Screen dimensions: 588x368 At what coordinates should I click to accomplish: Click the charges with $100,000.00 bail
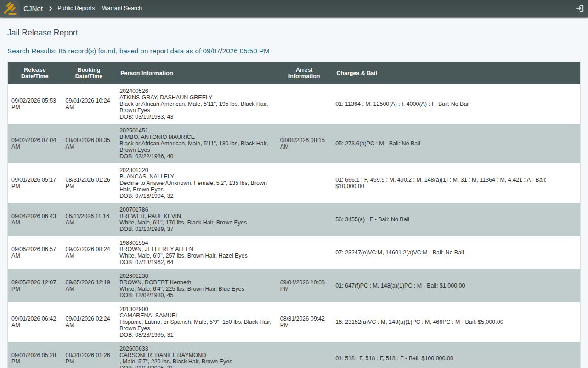tap(394, 358)
